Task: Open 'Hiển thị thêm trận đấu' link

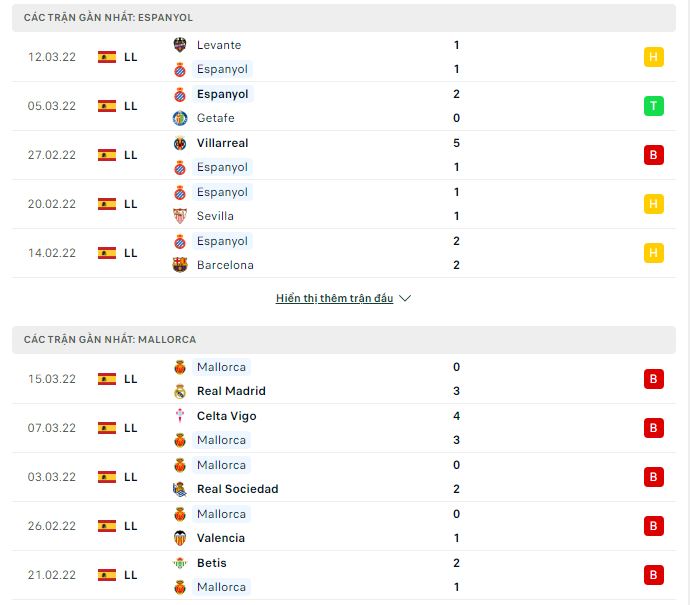Action: [335, 298]
